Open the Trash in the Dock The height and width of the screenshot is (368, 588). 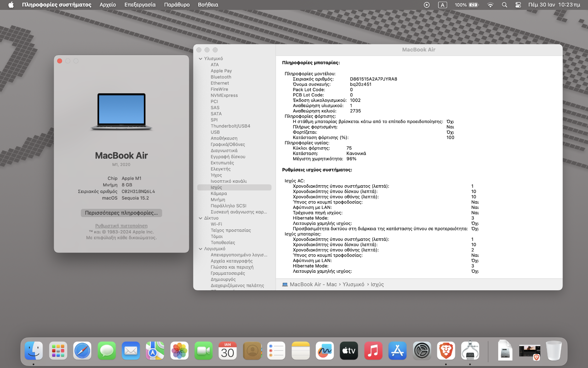554,351
